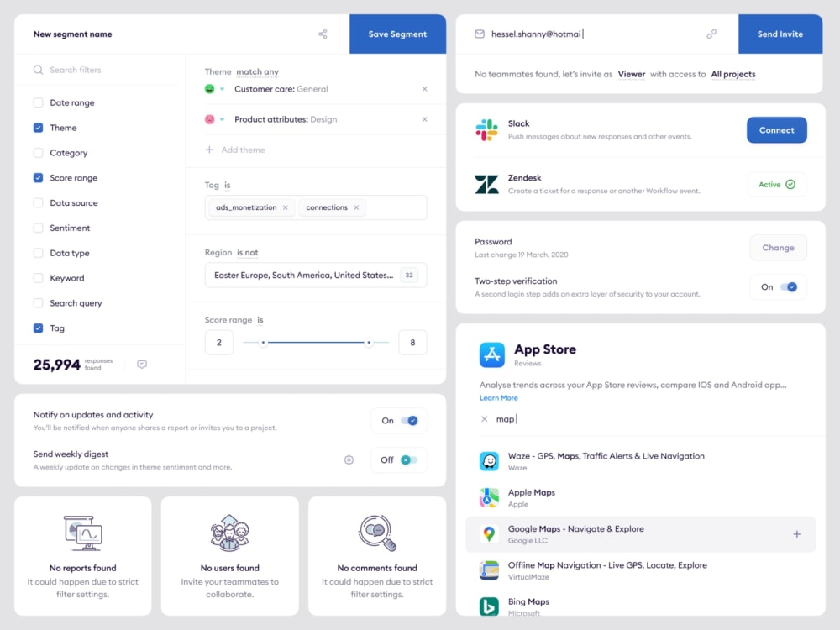
Task: Click the No comments found magnifier illustration
Action: [x=377, y=533]
